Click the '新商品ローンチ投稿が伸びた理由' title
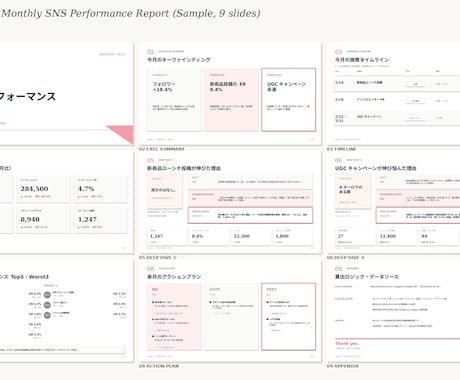 [x=184, y=168]
